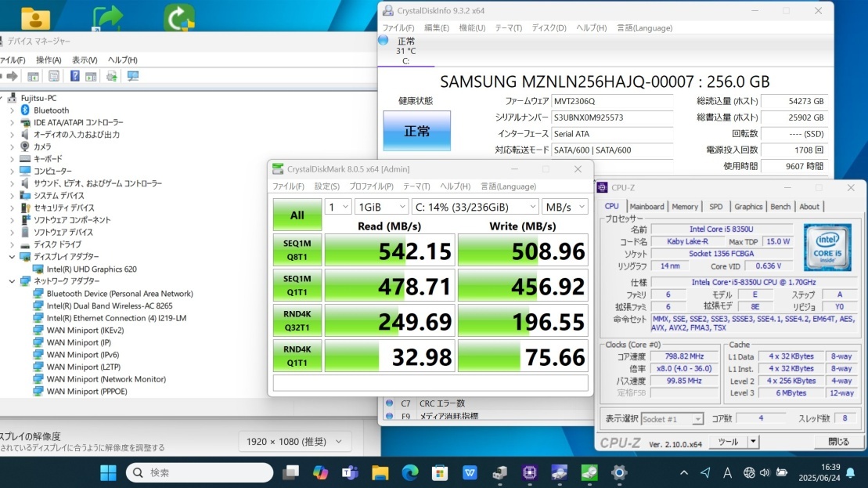The width and height of the screenshot is (868, 488).
Task: Open the notification bell in the taskbar
Action: click(x=851, y=472)
